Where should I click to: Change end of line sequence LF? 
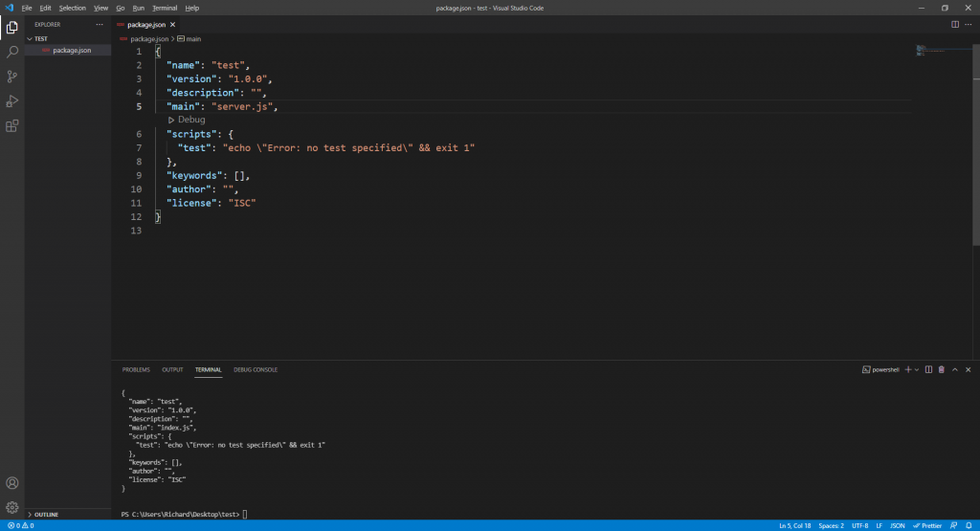click(879, 525)
